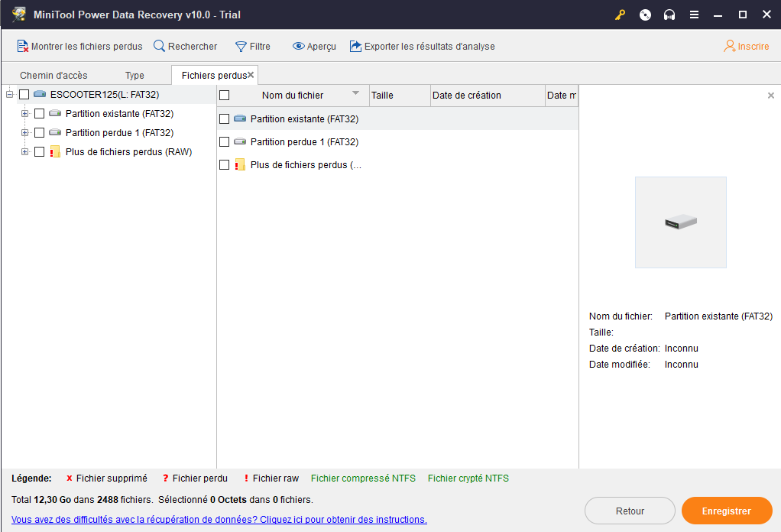This screenshot has width=781, height=532.
Task: Close the Fichiers perdus tab
Action: click(x=251, y=75)
